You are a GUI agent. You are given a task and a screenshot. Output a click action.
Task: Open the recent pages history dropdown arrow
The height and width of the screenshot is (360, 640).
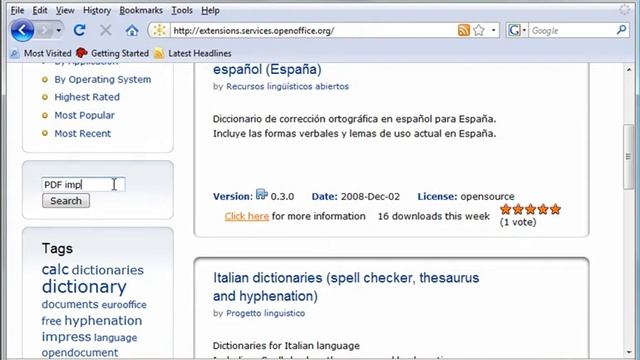click(x=59, y=30)
